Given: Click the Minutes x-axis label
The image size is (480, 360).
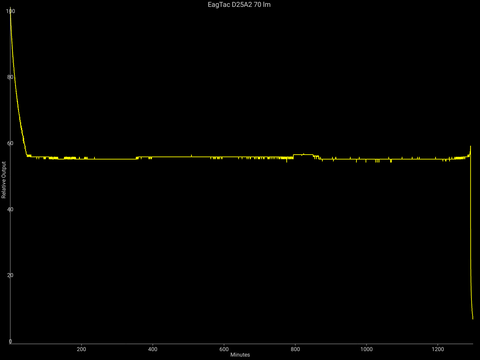Looking at the screenshot, I should point(240,355).
